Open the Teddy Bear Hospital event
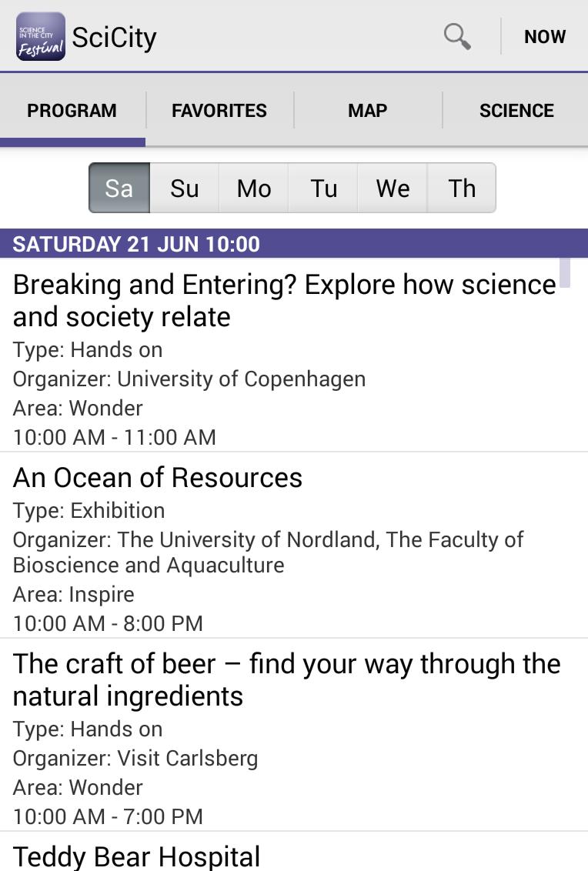Screen dimensions: 588x871 [x=137, y=856]
